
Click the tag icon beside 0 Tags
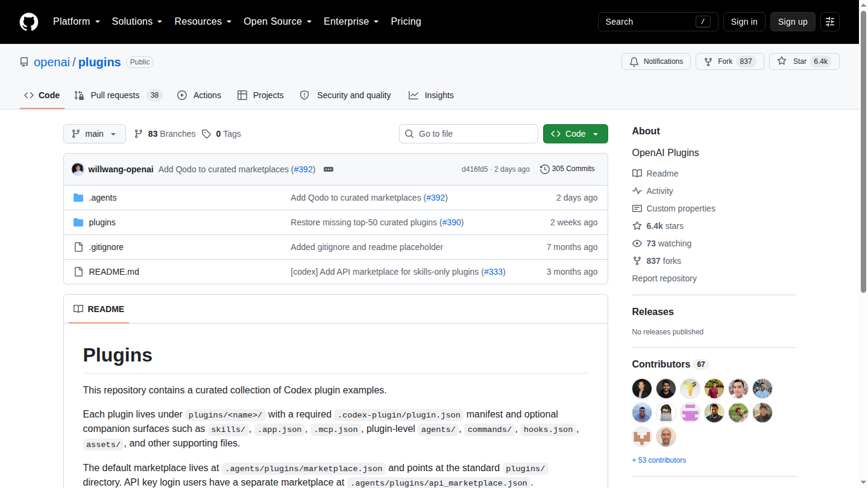click(x=207, y=134)
